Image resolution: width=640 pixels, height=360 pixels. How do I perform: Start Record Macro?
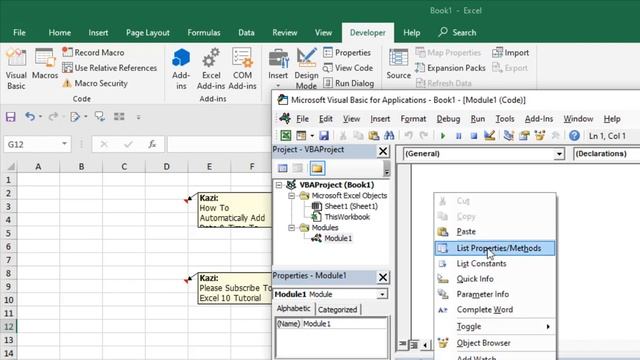click(x=93, y=53)
